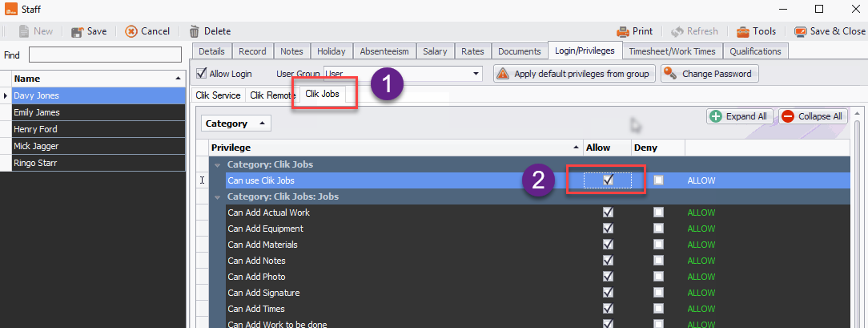Click the red Collapse All button
Screen dimensions: 868x328
[812, 116]
